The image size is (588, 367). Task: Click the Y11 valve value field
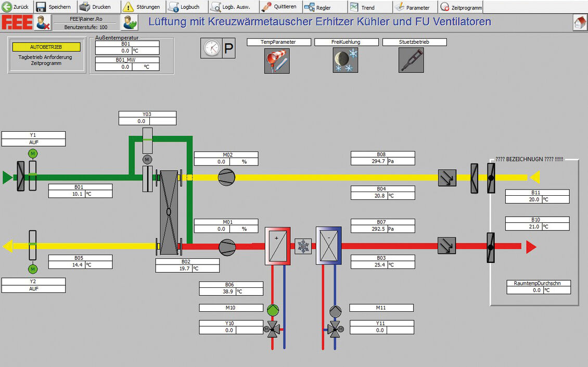pyautogui.click(x=382, y=330)
